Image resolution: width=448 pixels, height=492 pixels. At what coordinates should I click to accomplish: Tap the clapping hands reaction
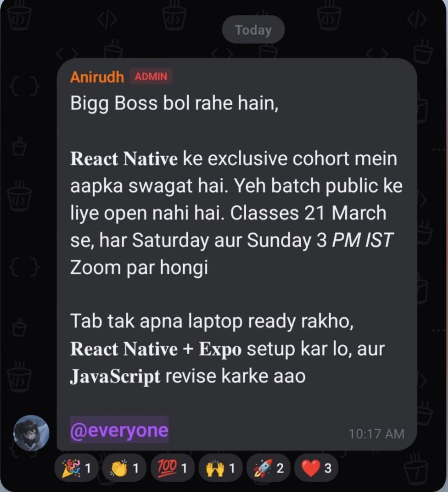(124, 468)
